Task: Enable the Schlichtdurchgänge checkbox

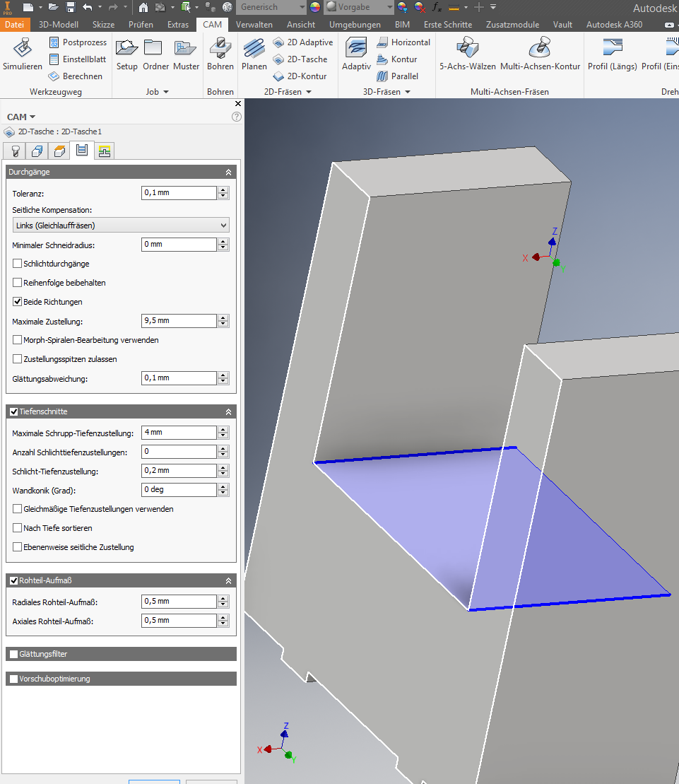Action: point(18,264)
